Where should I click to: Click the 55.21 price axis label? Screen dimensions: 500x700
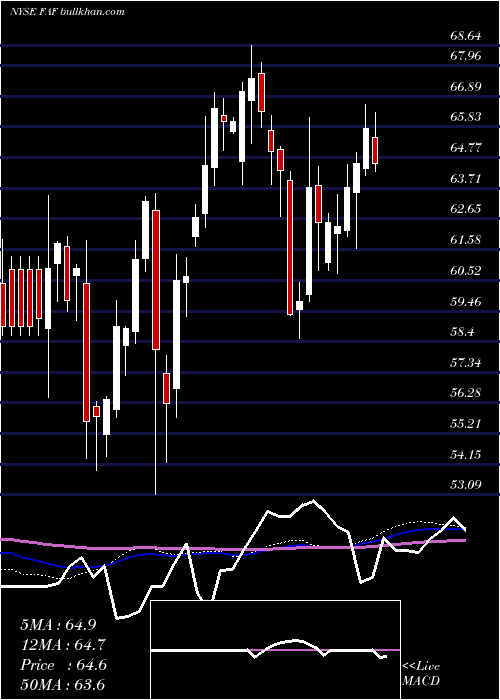466,423
